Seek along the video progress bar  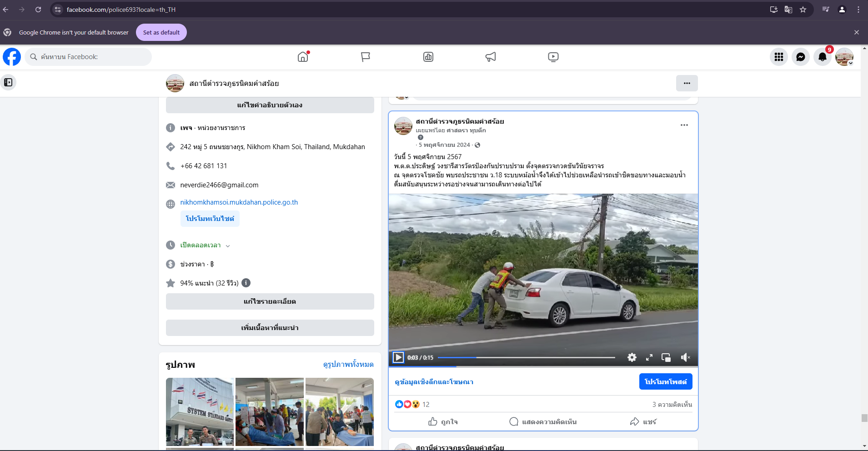tap(526, 358)
